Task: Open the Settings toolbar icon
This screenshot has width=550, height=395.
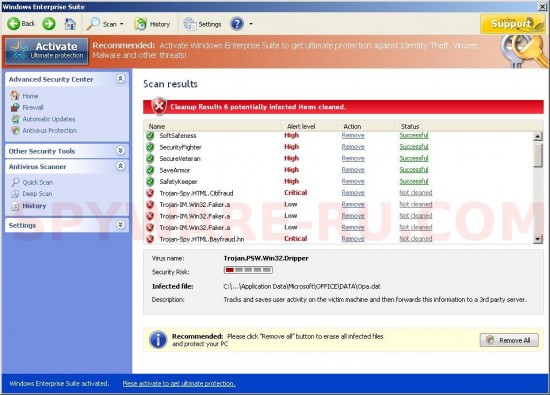Action: [190, 24]
